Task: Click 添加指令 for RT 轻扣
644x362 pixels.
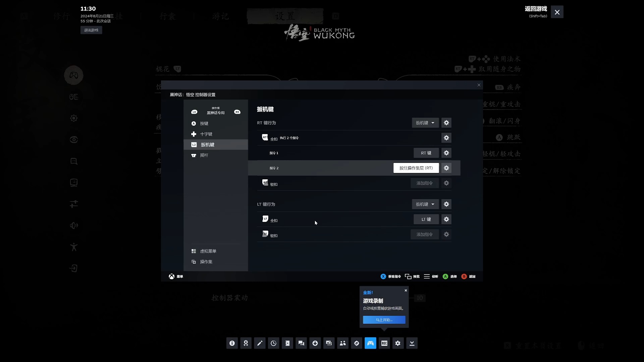Action: pyautogui.click(x=424, y=183)
